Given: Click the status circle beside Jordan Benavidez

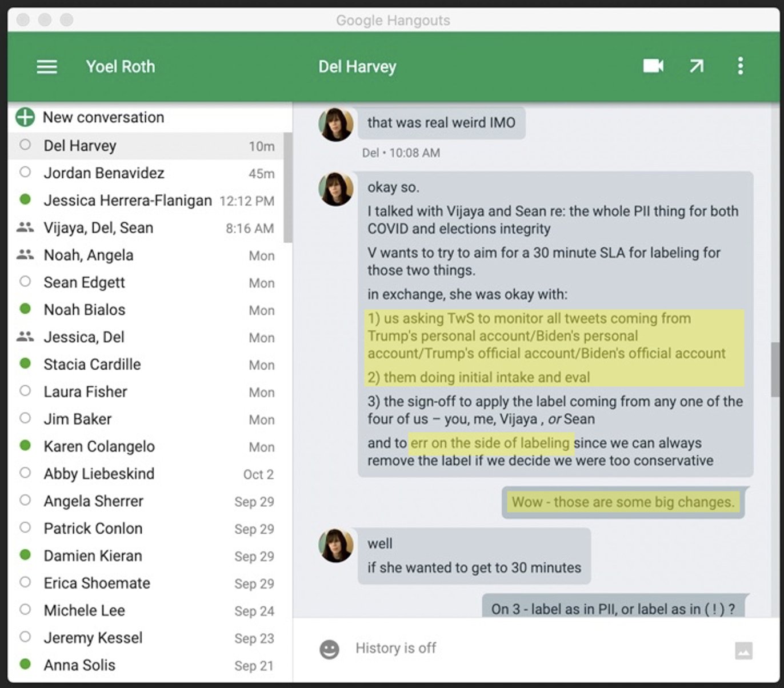Looking at the screenshot, I should (x=25, y=172).
